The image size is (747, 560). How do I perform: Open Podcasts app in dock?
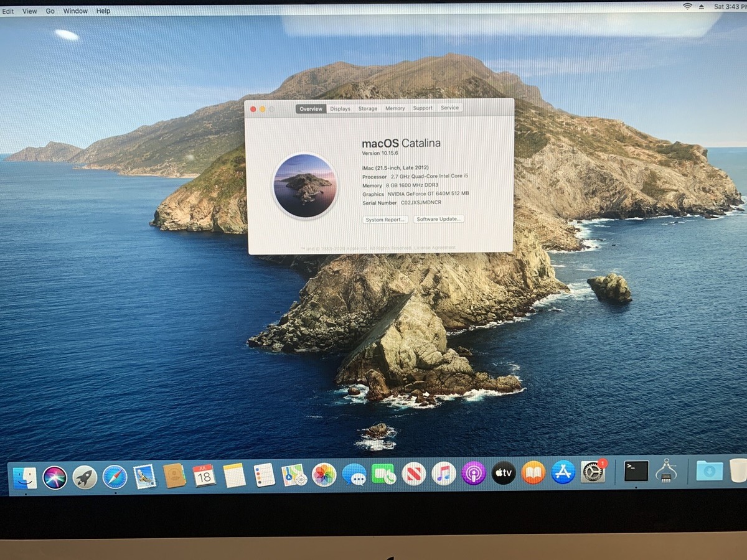[474, 474]
